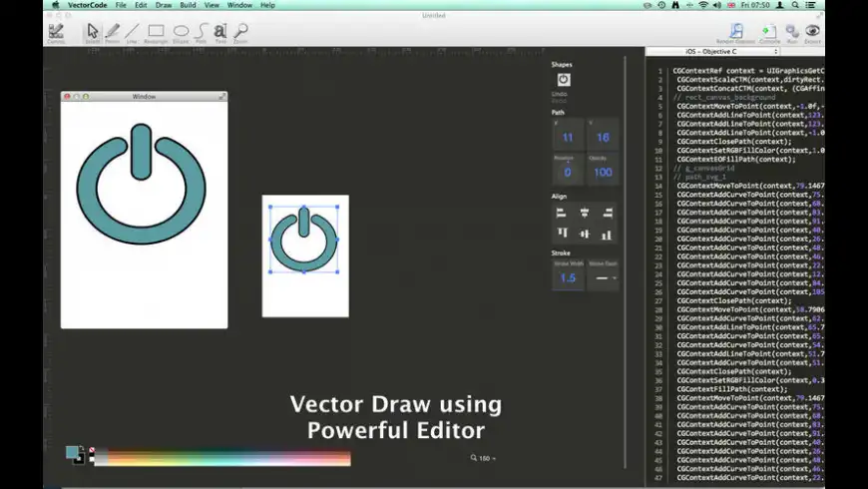Image resolution: width=868 pixels, height=489 pixels.
Task: Click the Rotation value field 0
Action: point(568,173)
